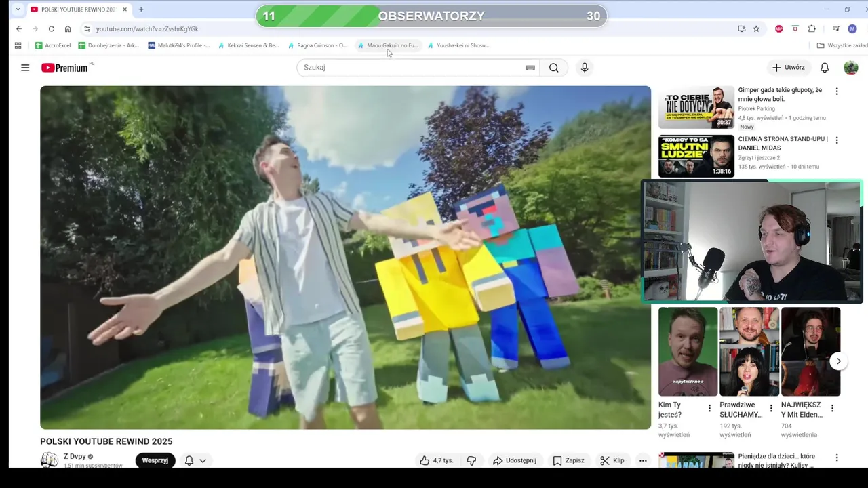Viewport: 868px width, 488px height.
Task: Open options for Ciemna strona stand-upu video
Action: coord(837,140)
